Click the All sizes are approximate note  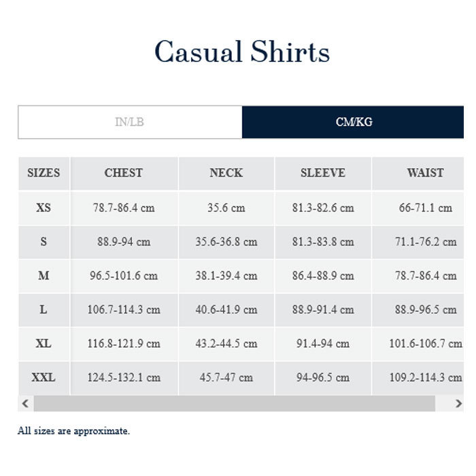pyautogui.click(x=73, y=430)
